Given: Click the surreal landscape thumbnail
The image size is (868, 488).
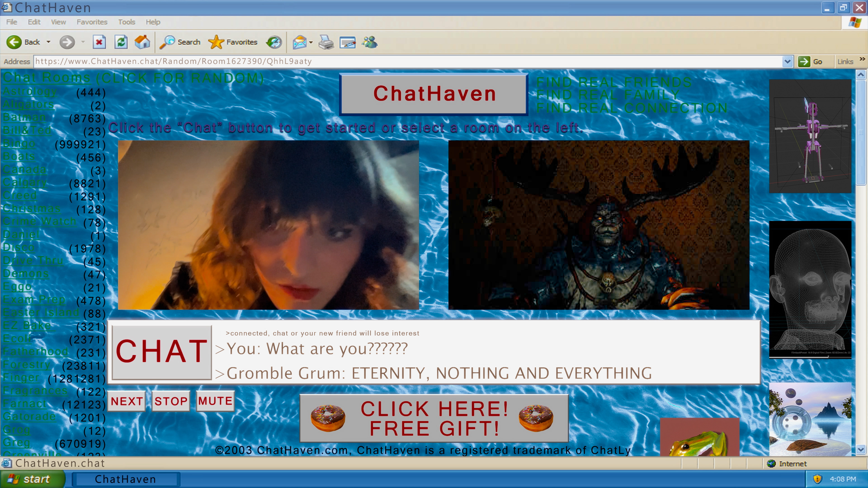Looking at the screenshot, I should (810, 419).
